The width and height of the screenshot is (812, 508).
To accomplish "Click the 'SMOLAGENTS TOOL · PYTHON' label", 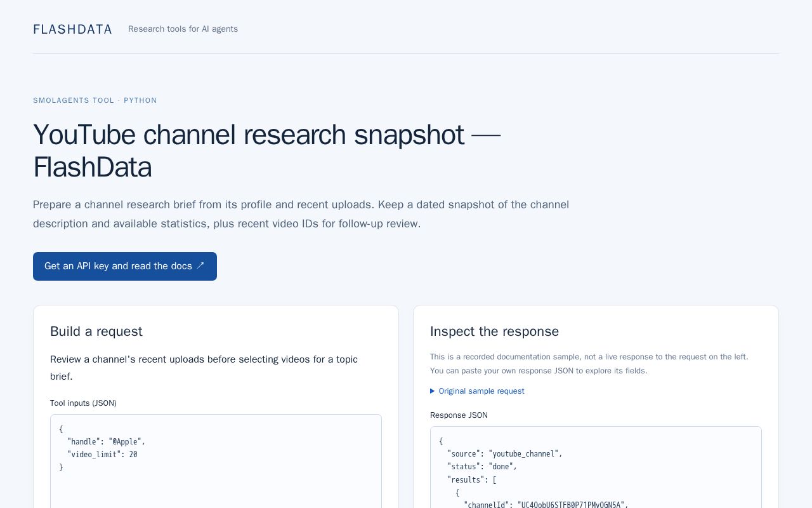I will (x=95, y=100).
